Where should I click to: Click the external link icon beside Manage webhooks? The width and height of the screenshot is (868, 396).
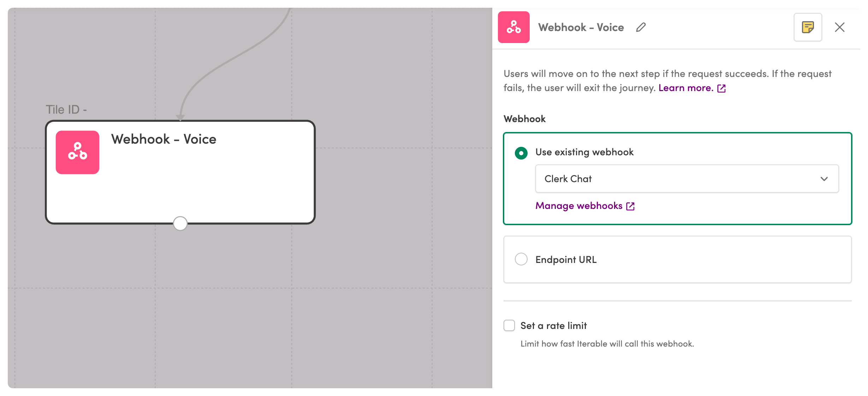tap(630, 206)
